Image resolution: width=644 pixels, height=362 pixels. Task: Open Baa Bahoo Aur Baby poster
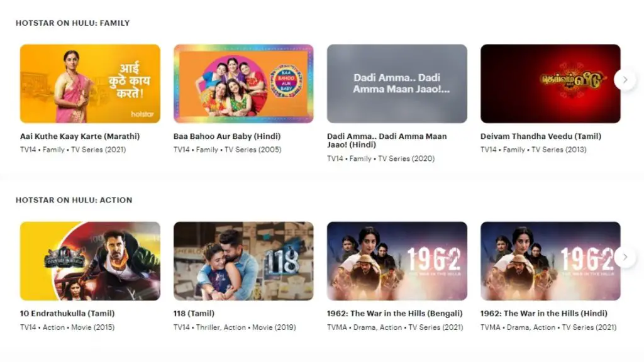tap(243, 84)
